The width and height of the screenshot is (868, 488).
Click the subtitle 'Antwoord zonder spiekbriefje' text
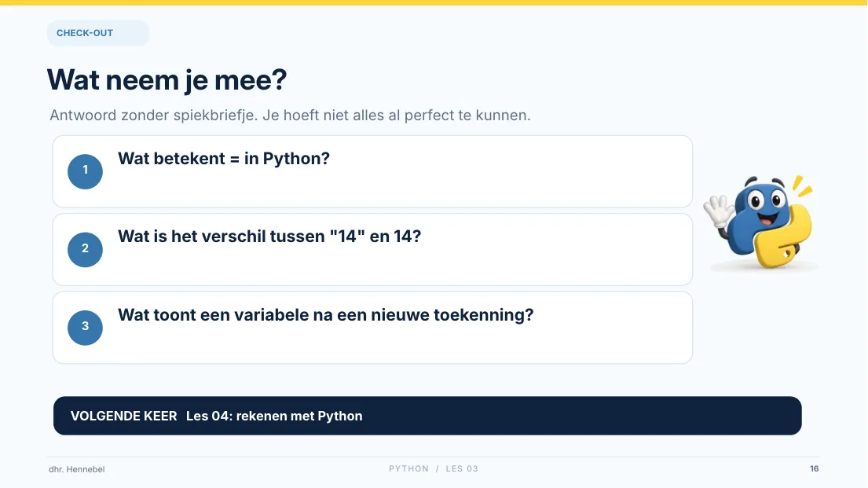154,116
